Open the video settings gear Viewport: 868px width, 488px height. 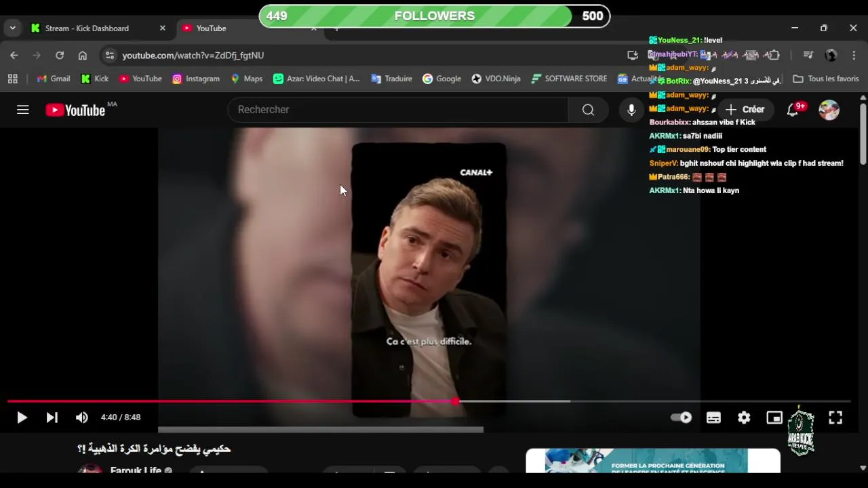[744, 418]
